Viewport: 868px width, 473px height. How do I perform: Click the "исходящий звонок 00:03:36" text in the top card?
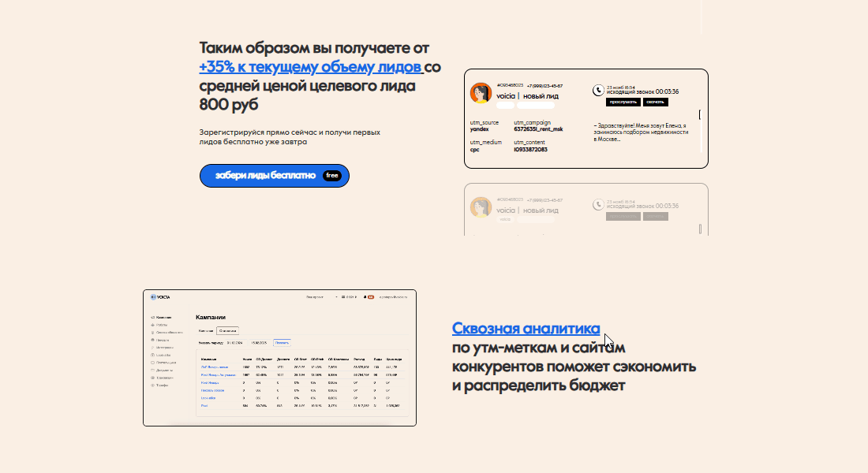642,91
